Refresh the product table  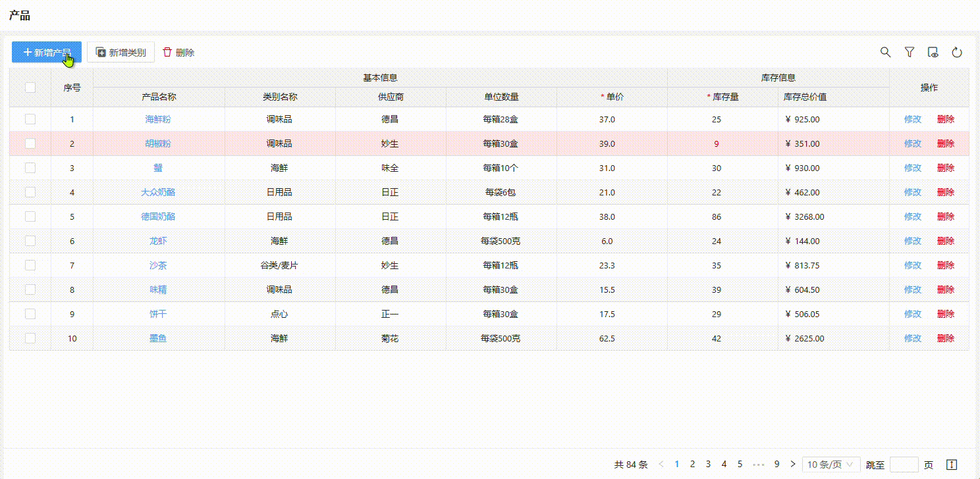[957, 53]
